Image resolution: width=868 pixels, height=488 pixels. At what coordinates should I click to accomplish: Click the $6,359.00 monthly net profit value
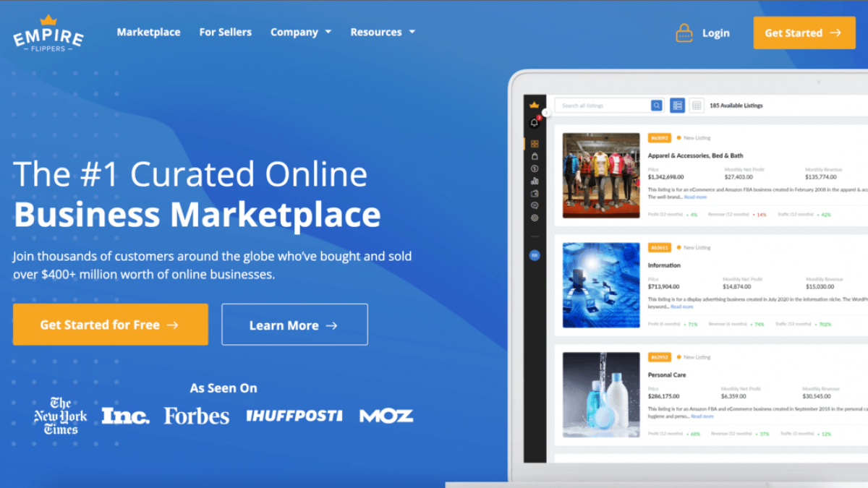click(x=733, y=397)
